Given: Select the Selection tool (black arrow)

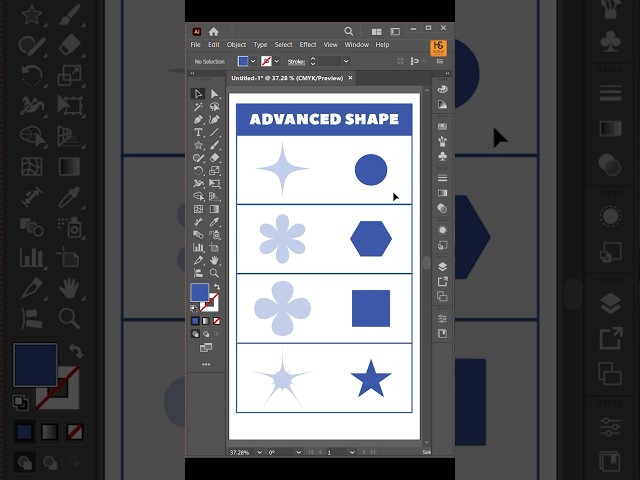Looking at the screenshot, I should tap(198, 94).
